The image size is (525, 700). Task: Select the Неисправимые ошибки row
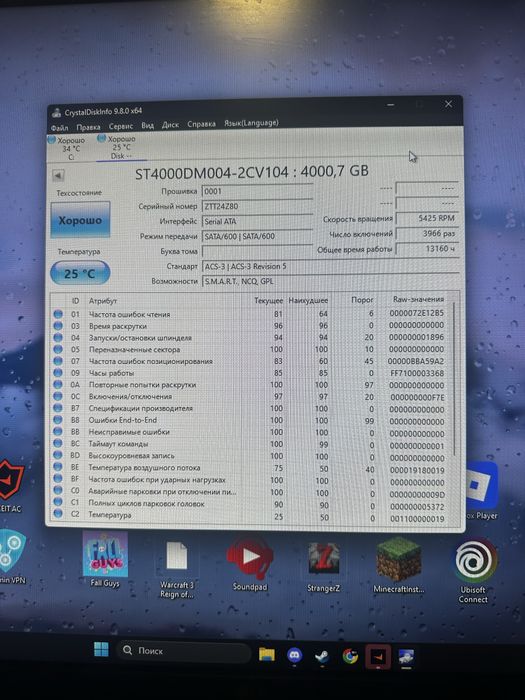(250, 432)
